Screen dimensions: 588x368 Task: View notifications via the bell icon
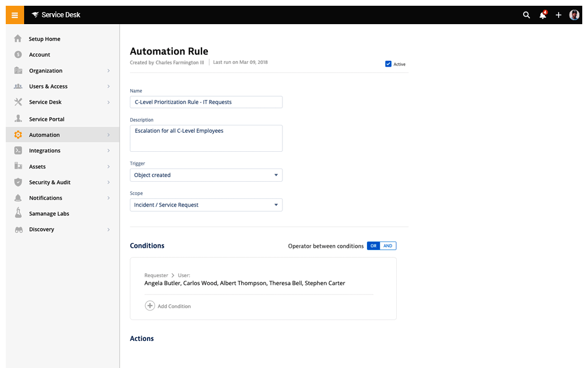click(x=542, y=15)
